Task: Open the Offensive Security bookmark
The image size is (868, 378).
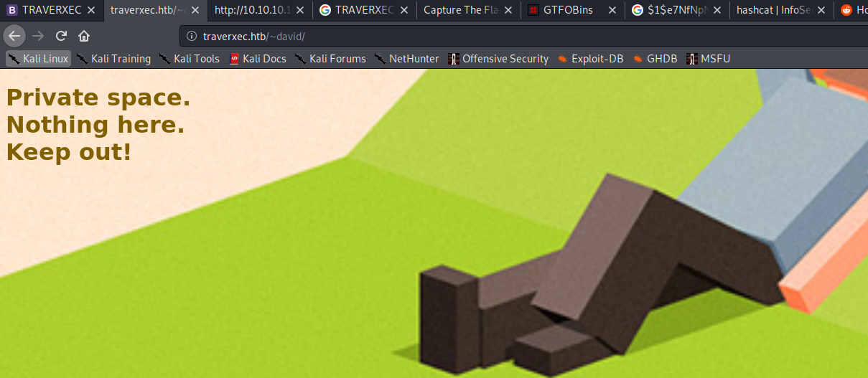Action: point(498,59)
